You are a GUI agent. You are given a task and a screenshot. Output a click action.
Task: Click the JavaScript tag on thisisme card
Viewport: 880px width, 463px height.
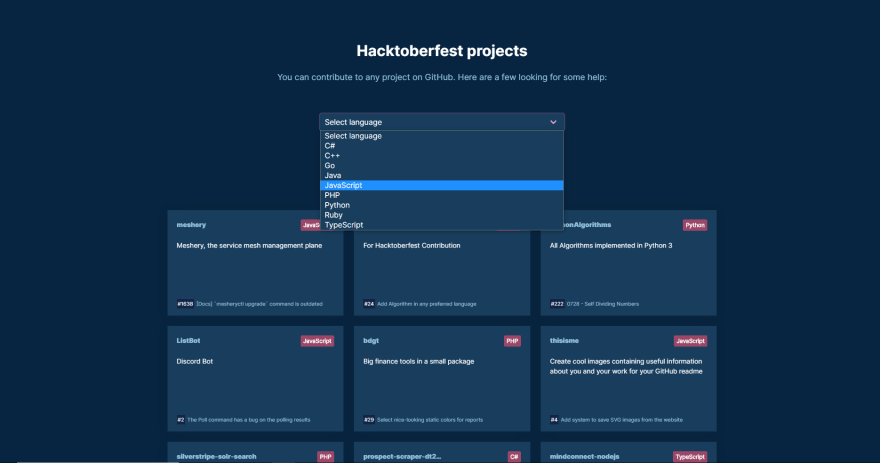(690, 341)
